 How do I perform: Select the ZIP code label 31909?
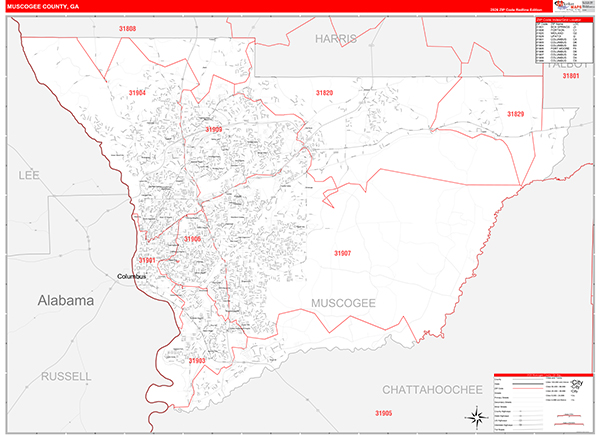click(x=214, y=129)
